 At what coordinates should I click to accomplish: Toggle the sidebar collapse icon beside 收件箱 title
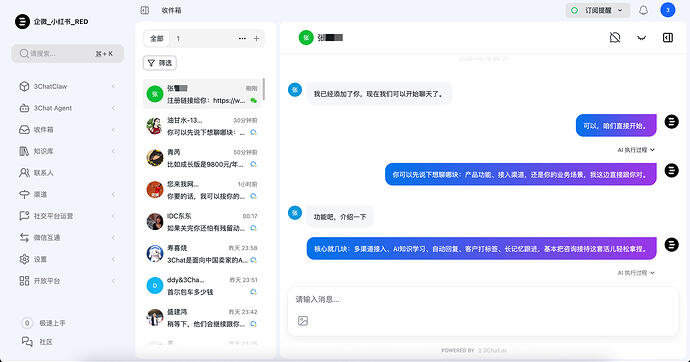pyautogui.click(x=144, y=10)
